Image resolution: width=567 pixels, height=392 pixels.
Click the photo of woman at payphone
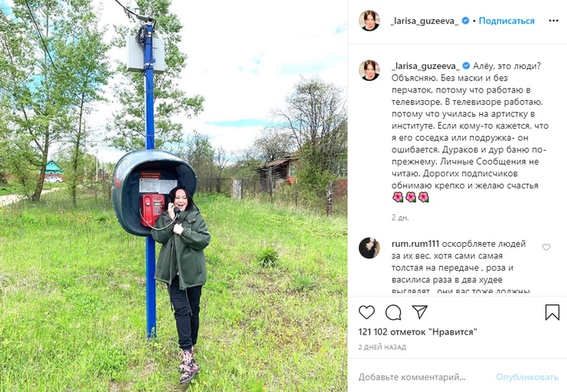tap(173, 196)
